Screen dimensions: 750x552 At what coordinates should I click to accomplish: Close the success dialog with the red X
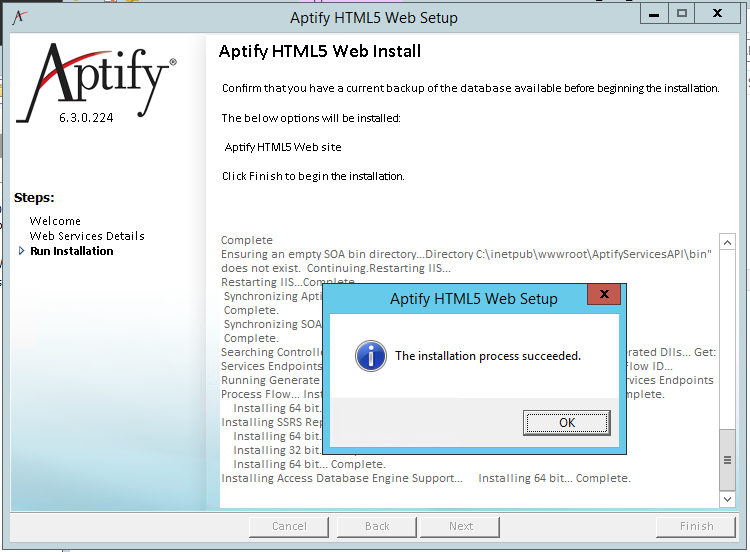tap(604, 294)
